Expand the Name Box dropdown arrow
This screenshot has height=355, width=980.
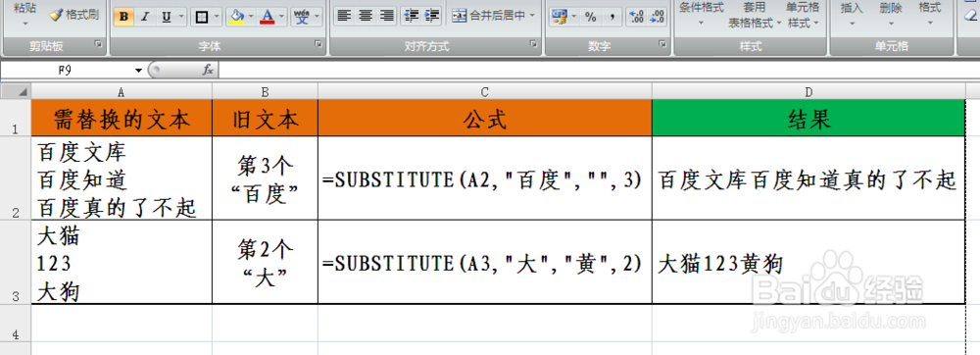pyautogui.click(x=138, y=70)
